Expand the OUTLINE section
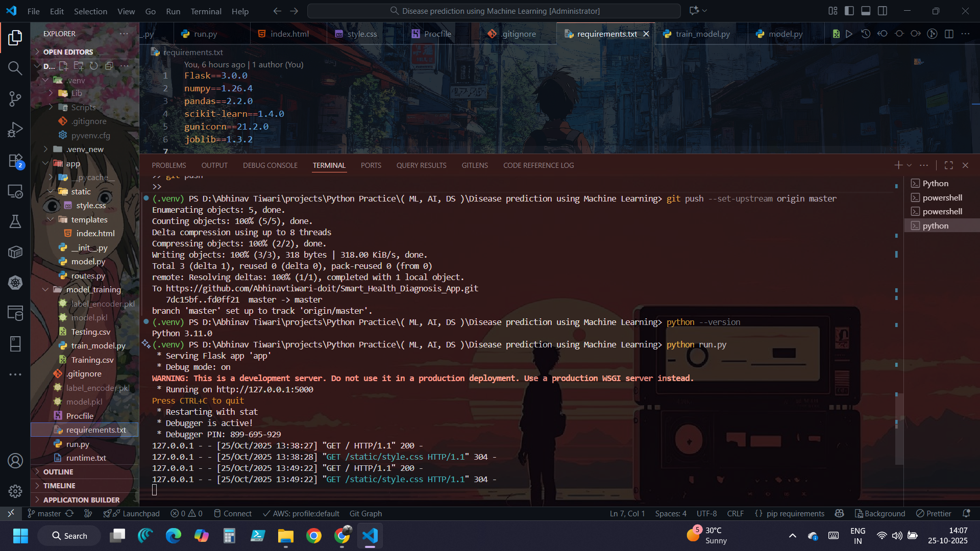The height and width of the screenshot is (551, 980). coord(58,472)
